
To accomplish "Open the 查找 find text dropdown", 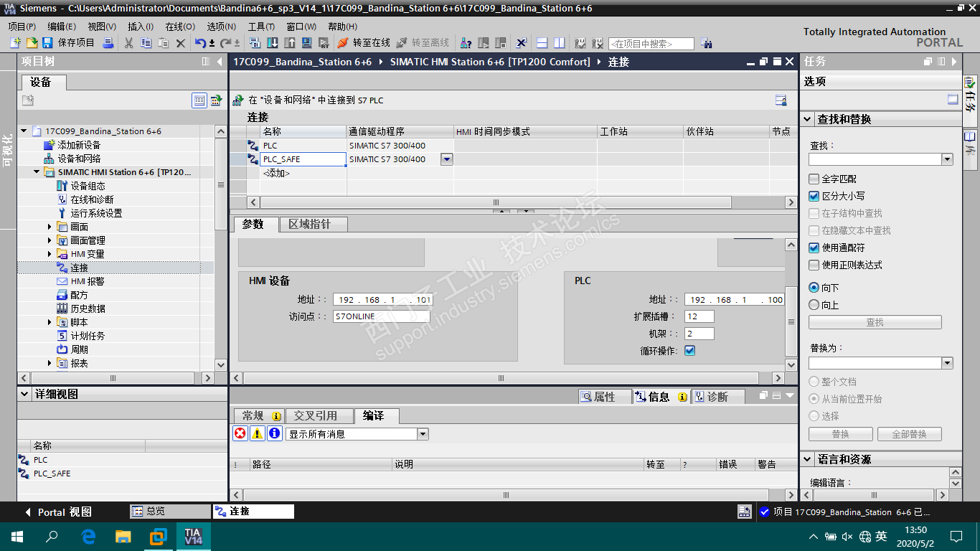I will pyautogui.click(x=947, y=159).
